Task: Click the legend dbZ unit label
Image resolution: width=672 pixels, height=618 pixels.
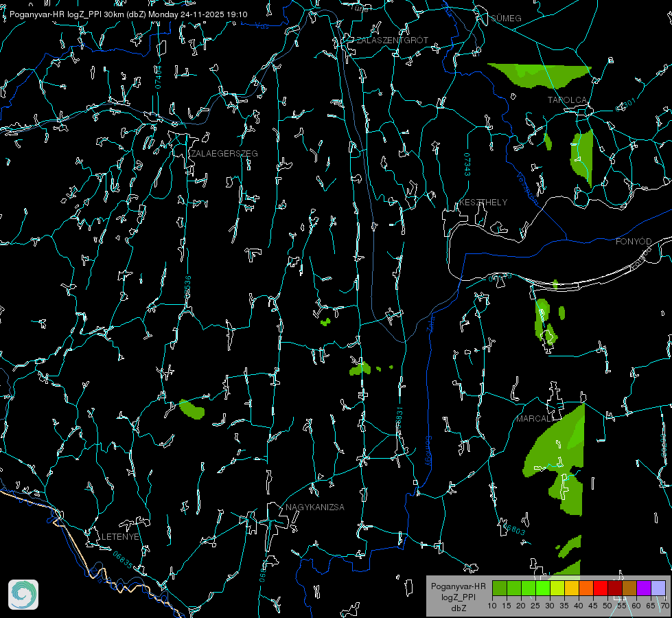Action: pos(458,608)
